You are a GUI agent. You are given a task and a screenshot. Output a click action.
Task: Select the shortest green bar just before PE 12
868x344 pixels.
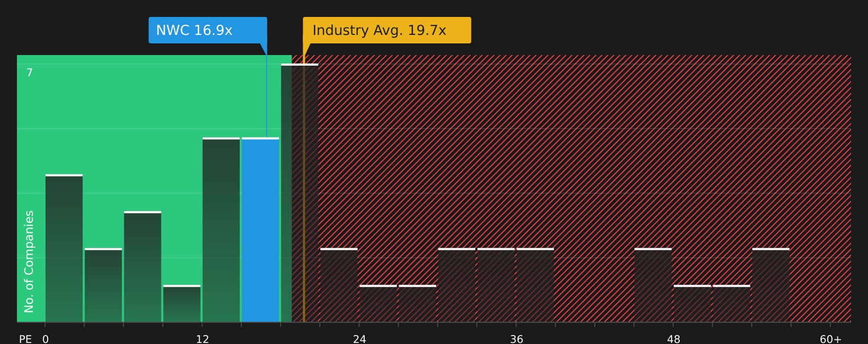[182, 303]
